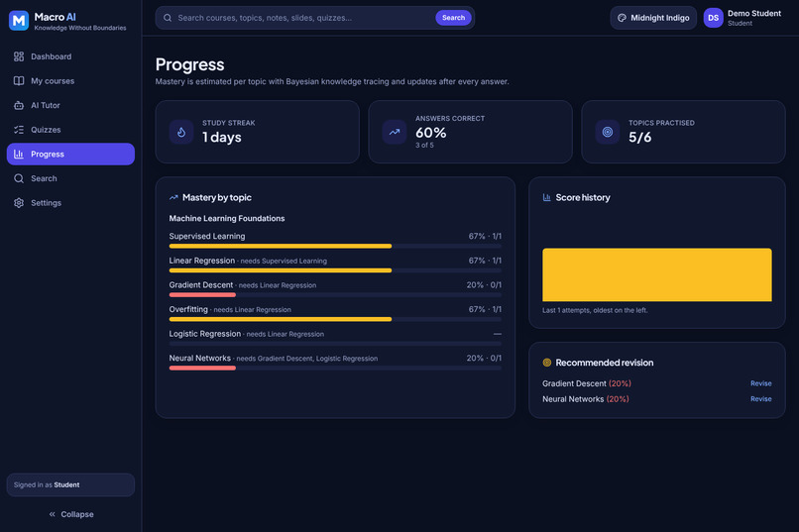Collapse the sidebar
The image size is (799, 532).
(70, 514)
